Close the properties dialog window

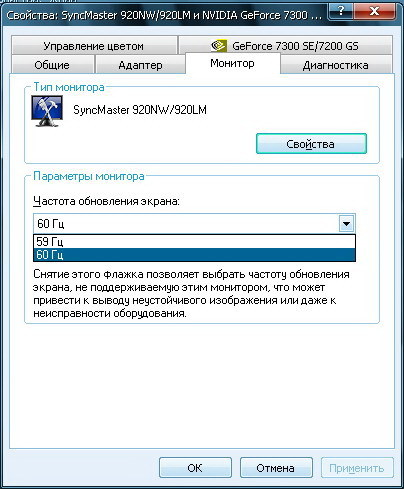click(x=374, y=11)
